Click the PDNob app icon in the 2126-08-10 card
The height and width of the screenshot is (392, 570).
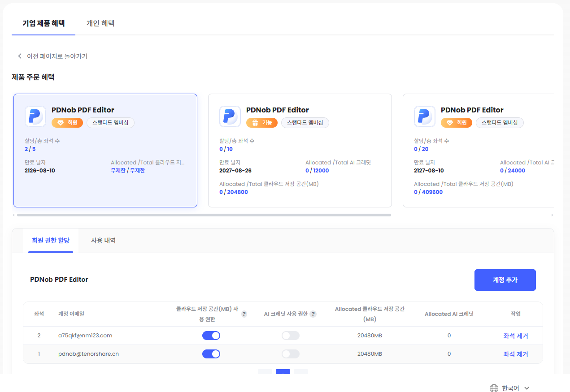coord(35,116)
